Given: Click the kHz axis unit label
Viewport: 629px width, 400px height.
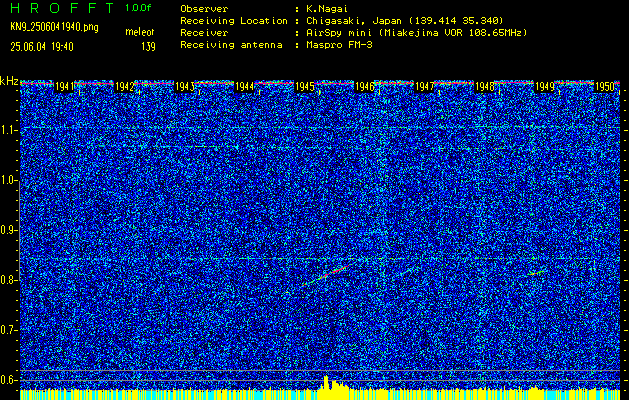Looking at the screenshot, I should pyautogui.click(x=9, y=81).
